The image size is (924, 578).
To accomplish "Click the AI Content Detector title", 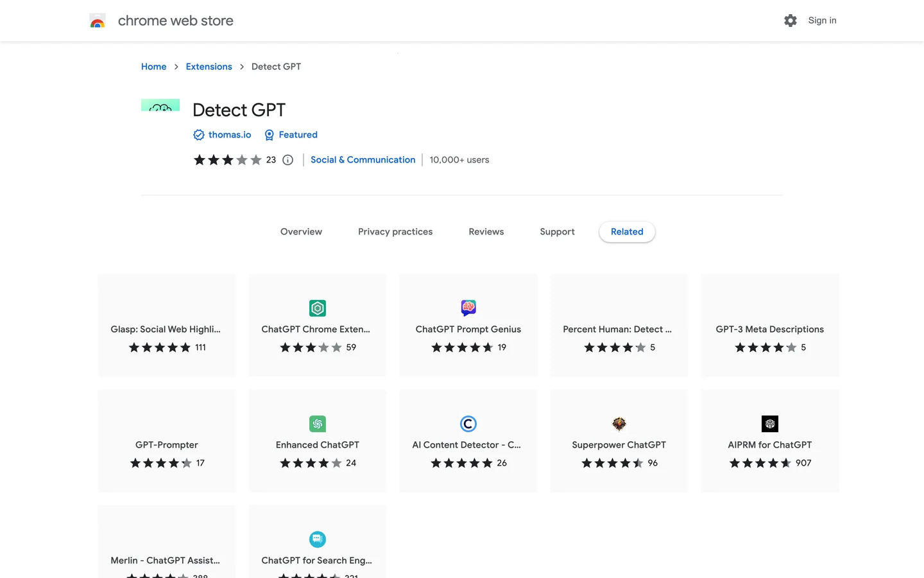I will click(466, 445).
